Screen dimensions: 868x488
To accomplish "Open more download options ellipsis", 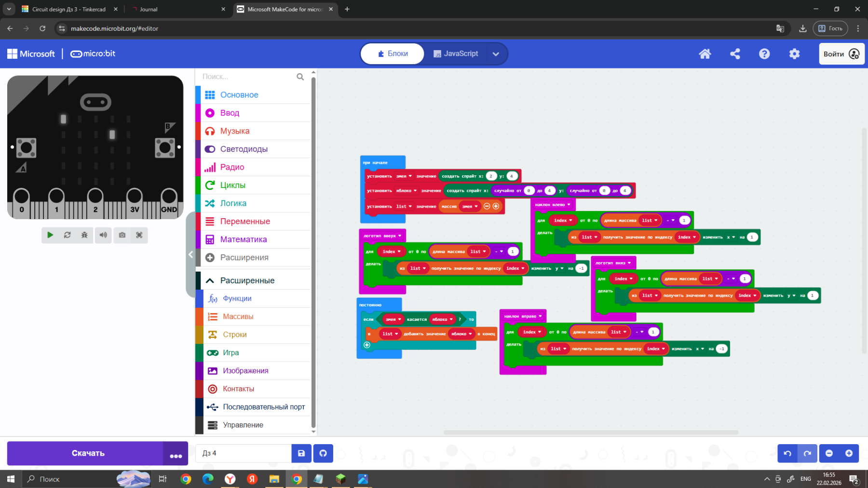I will [x=176, y=454].
